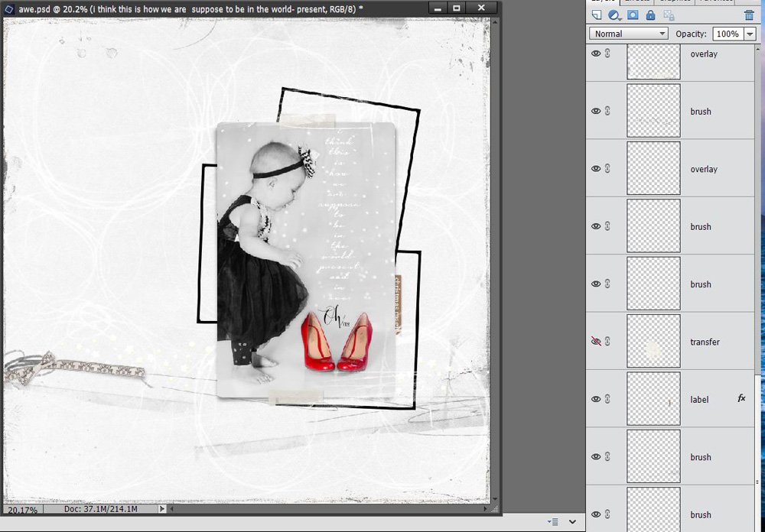Viewport: 765px width, 532px height.
Task: Show the hidden transfer layer
Action: coord(596,342)
